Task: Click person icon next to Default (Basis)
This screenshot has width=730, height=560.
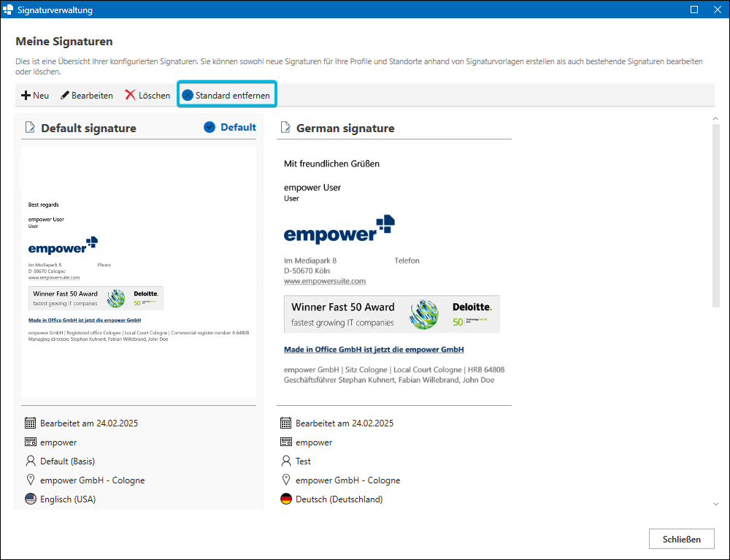Action: coord(30,461)
